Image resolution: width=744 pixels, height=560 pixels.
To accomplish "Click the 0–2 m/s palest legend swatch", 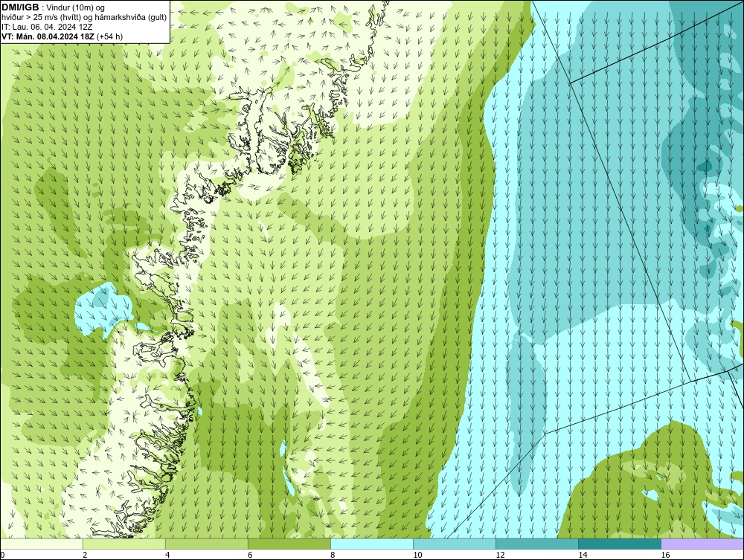I will tap(41, 544).
